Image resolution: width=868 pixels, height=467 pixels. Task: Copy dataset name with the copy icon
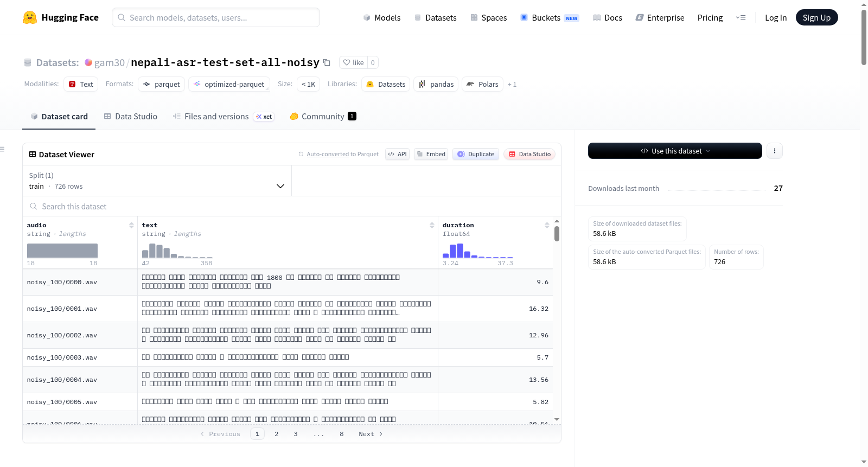coord(327,62)
